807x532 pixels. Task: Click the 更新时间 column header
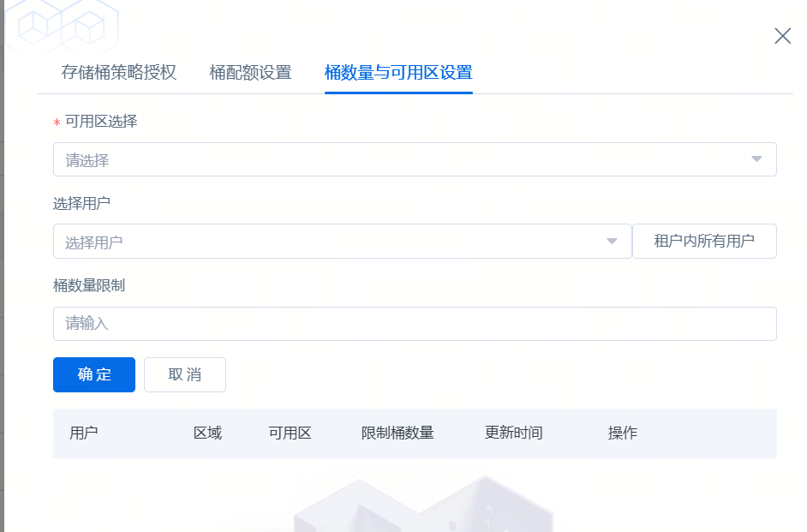click(x=513, y=433)
